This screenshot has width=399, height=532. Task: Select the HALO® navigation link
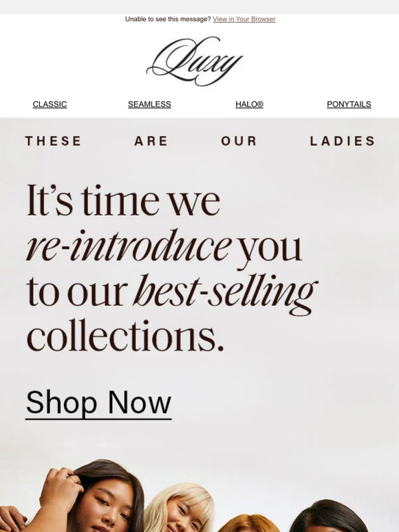click(249, 104)
